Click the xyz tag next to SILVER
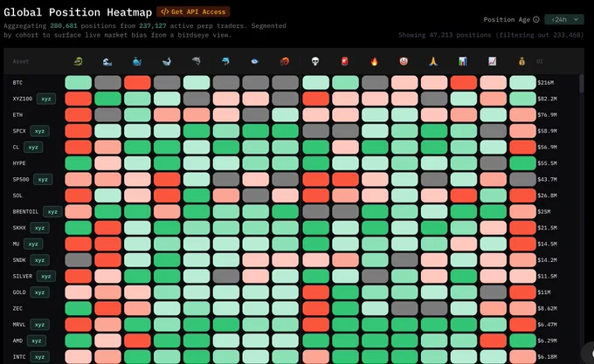Viewport: 594px width, 364px height. (46, 276)
